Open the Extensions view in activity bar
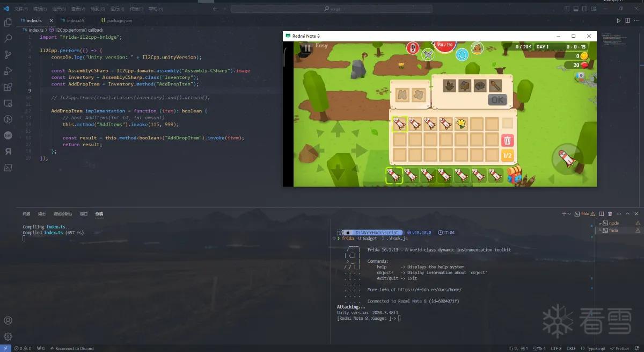This screenshot has width=644, height=352. click(x=8, y=87)
